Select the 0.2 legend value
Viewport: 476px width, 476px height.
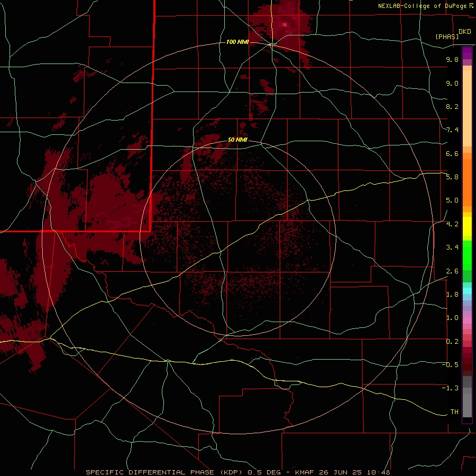click(452, 342)
